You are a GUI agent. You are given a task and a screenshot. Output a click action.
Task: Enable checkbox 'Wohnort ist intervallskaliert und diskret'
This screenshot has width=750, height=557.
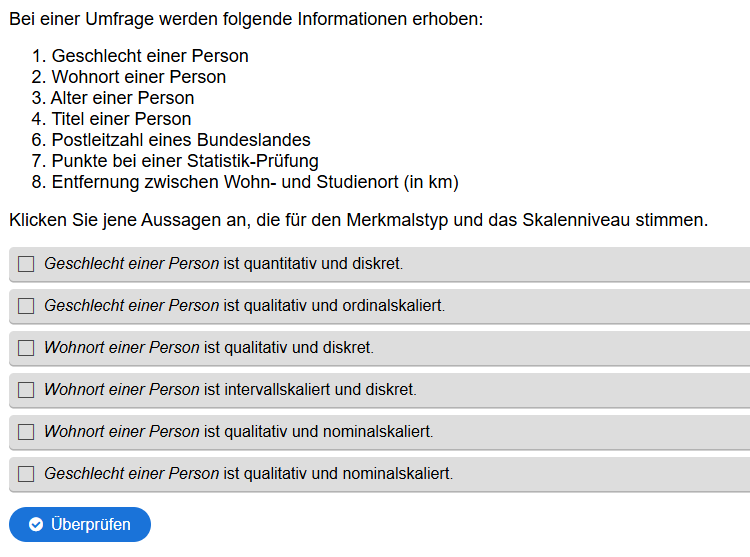tap(26, 390)
